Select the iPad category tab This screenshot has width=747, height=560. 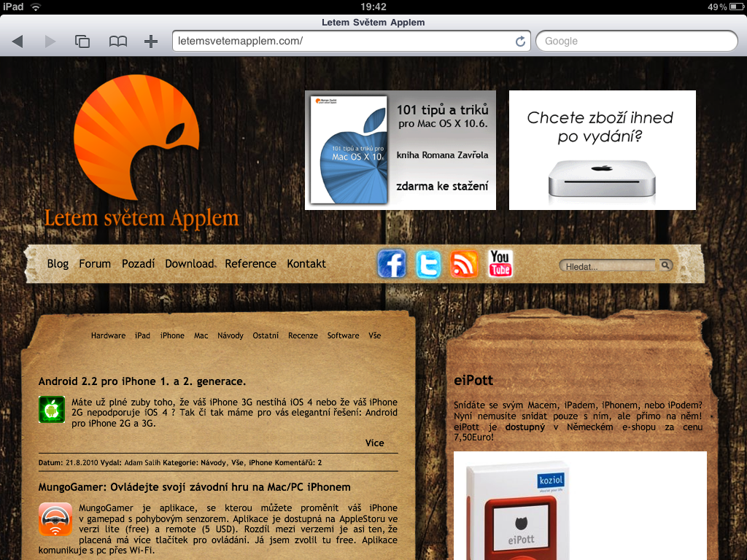(x=142, y=335)
